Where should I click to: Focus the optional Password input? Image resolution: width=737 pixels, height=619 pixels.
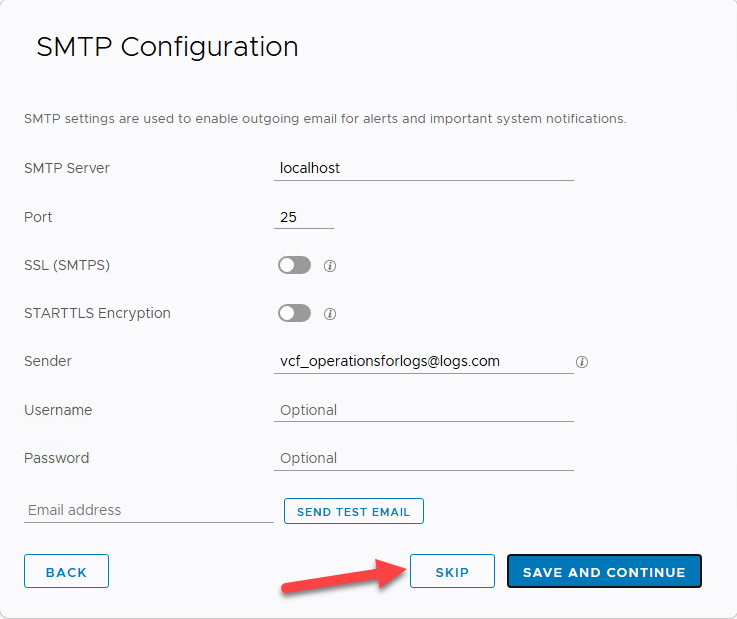point(423,458)
